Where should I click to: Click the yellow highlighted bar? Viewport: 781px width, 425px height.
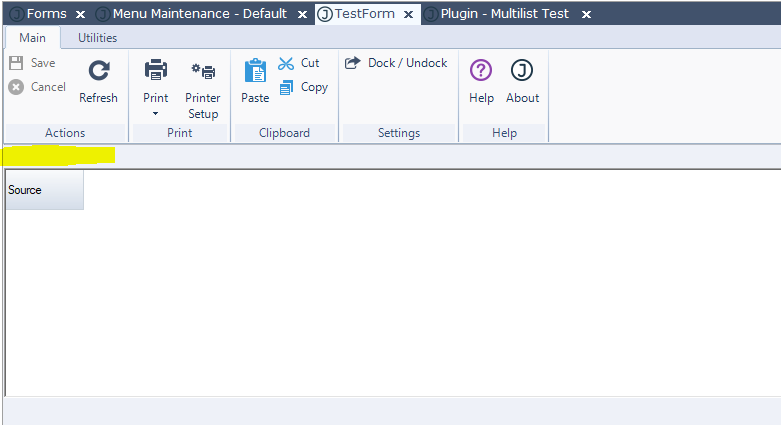coord(59,155)
